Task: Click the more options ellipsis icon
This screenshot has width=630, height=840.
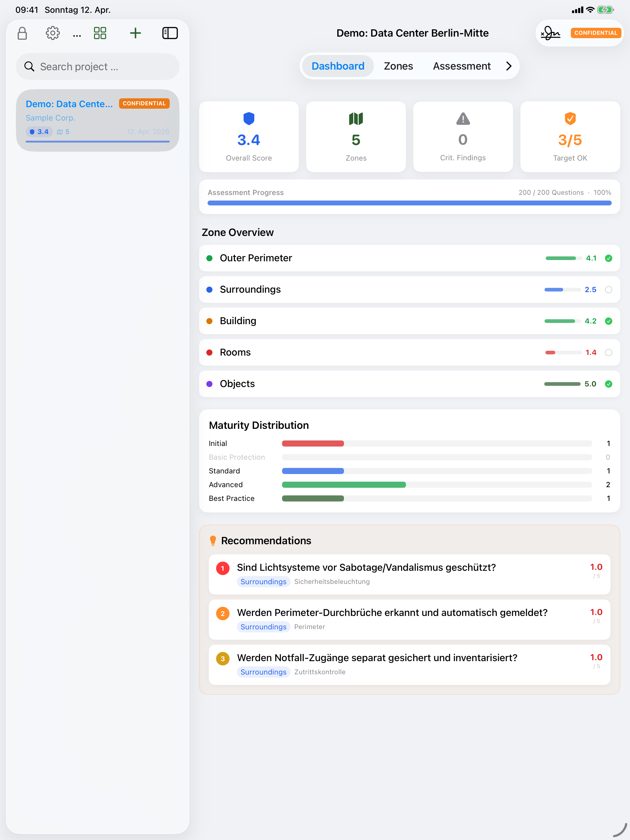Action: pos(77,35)
